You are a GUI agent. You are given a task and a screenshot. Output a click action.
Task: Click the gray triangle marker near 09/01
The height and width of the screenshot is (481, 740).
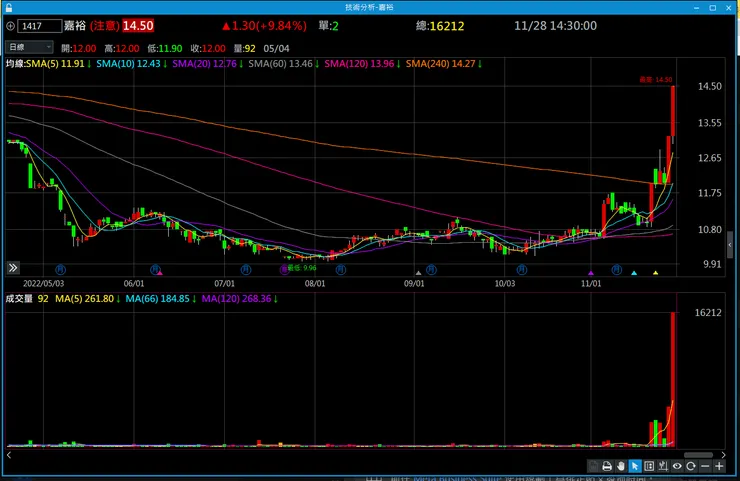(x=418, y=273)
